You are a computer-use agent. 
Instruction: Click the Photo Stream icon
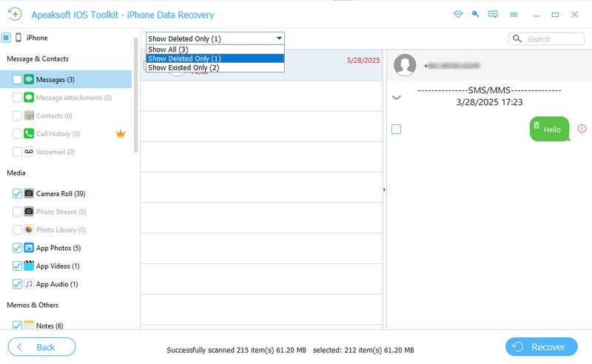click(29, 212)
